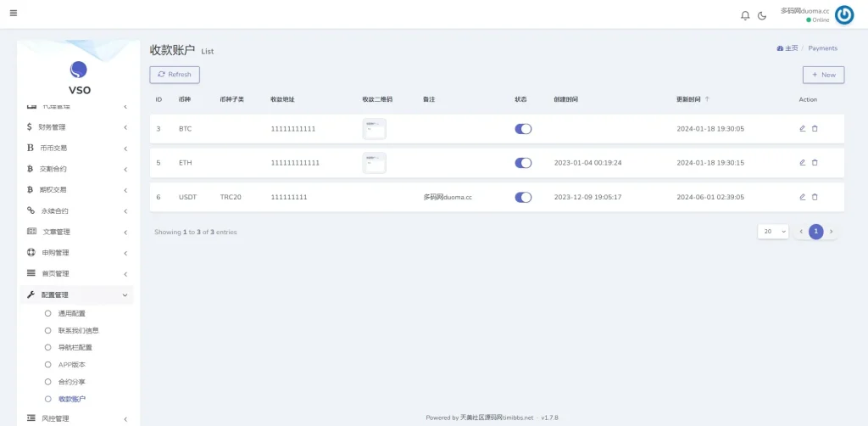This screenshot has height=426, width=868.
Task: Edit the BTC row with pencil icon
Action: (x=802, y=129)
